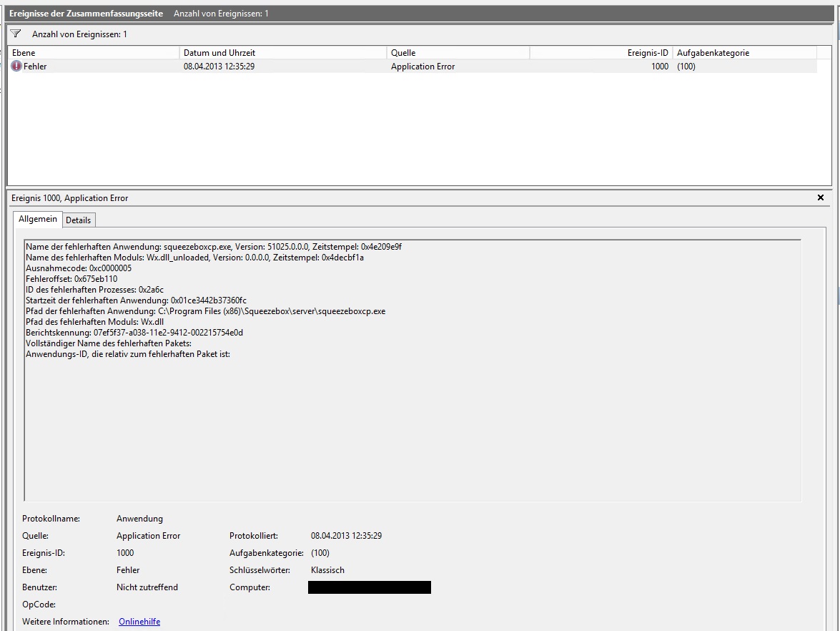Select the event dated 08.04.2013 in list
The image size is (840, 631).
pos(219,67)
